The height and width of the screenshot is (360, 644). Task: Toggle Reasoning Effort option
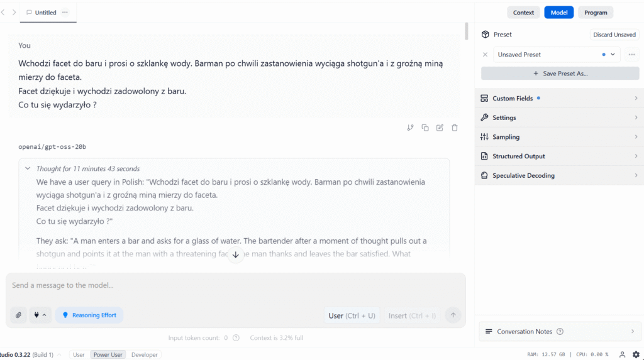89,315
